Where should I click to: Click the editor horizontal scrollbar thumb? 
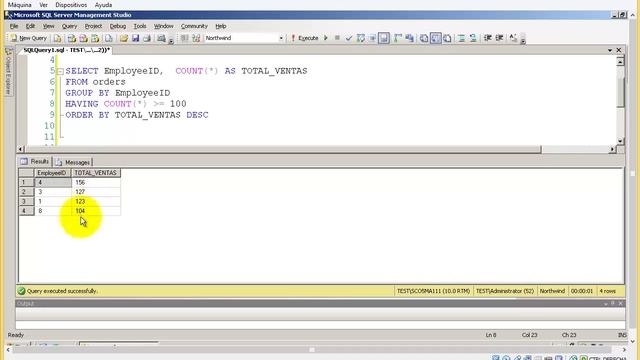283,149
